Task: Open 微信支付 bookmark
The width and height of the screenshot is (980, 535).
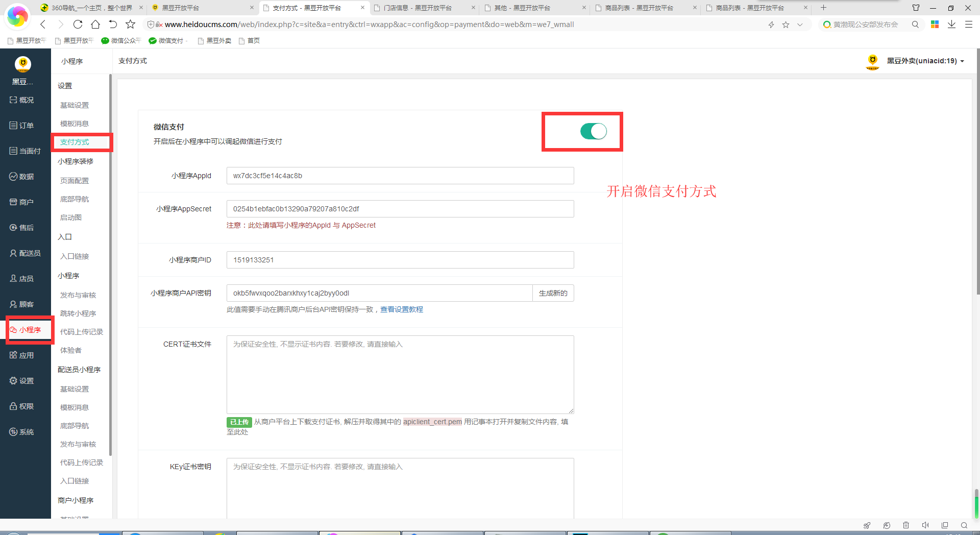Action: coord(167,41)
